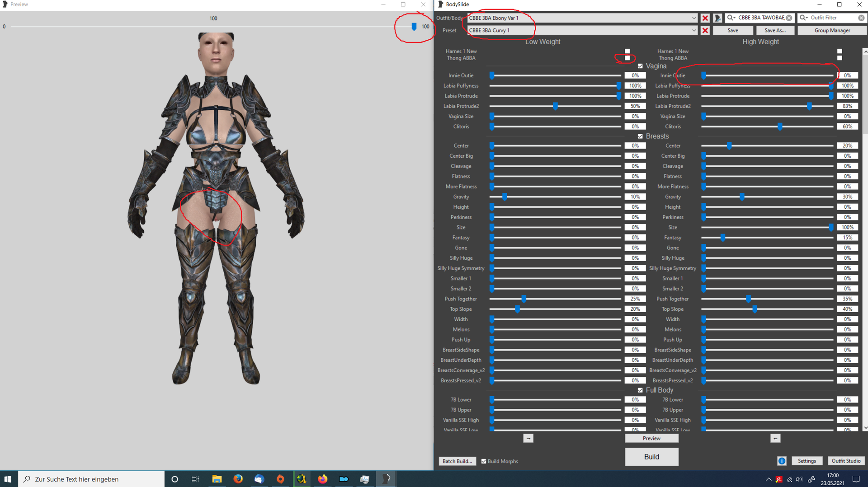Uncheck the Breasts category checkbox
The image size is (868, 487).
click(x=640, y=136)
